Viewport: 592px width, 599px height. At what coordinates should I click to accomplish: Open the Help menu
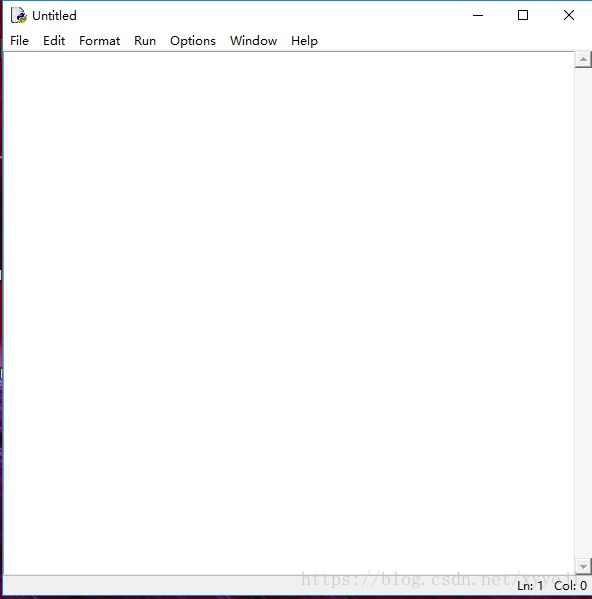click(x=304, y=40)
